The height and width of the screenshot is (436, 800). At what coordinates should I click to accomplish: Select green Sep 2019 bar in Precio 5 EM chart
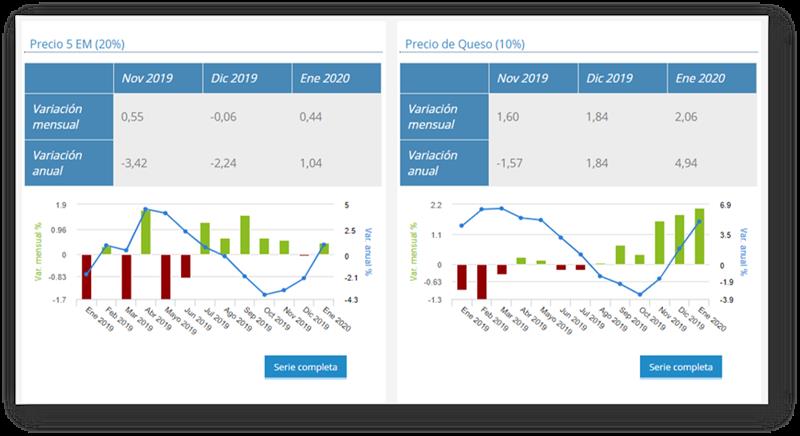click(x=244, y=235)
